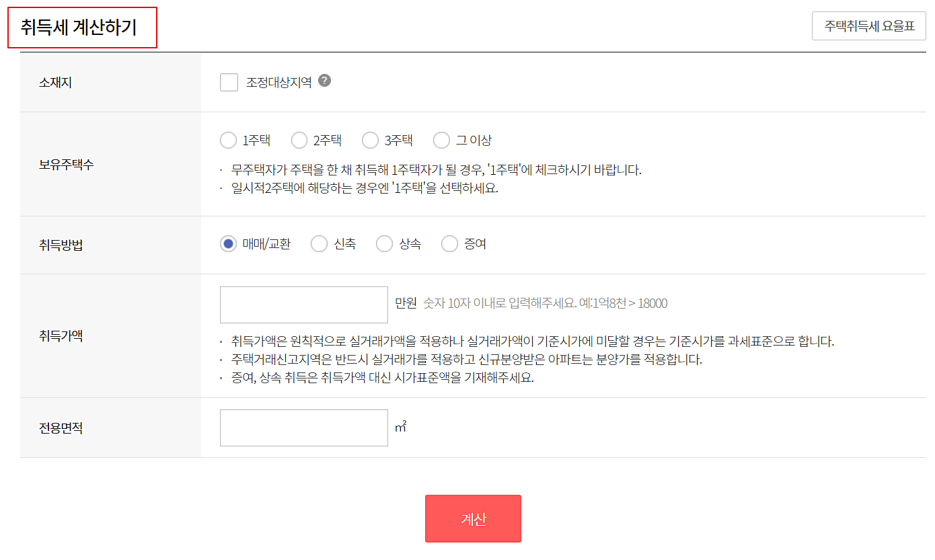Toggle the adjustment target area checkbox
This screenshot has width=935, height=560.
(229, 82)
